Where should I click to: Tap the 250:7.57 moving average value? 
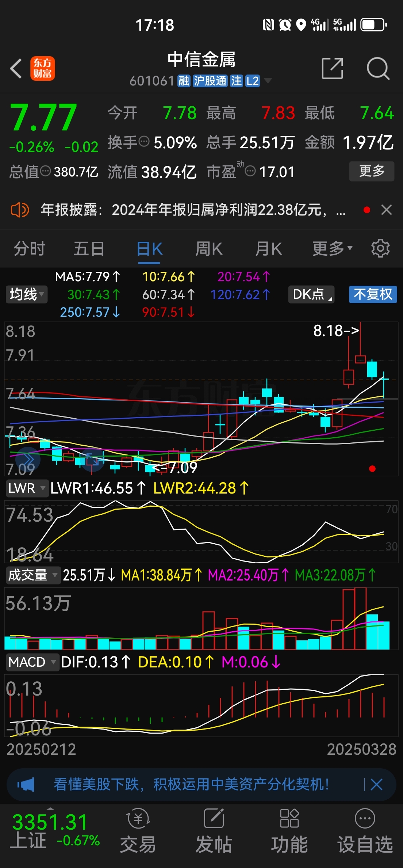pos(90,312)
